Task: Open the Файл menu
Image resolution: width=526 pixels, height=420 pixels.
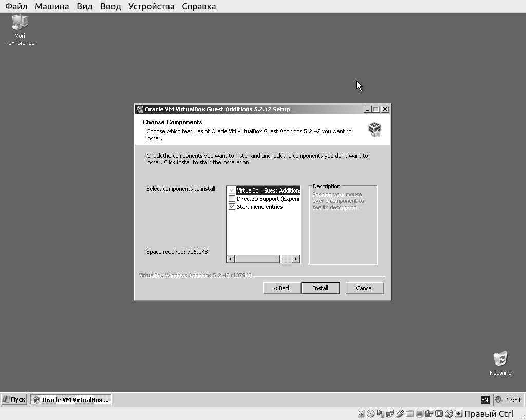Action: pyautogui.click(x=16, y=6)
